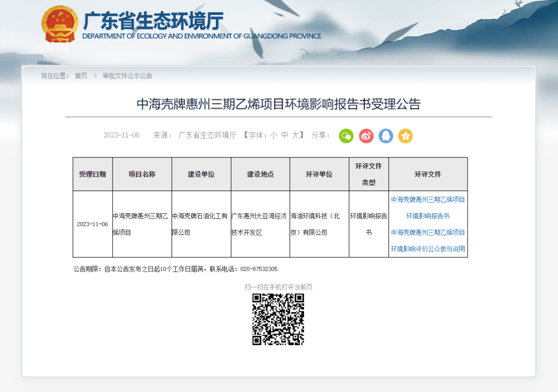Click the 中海壳牌石油化工有限公司 table cell
This screenshot has width=558, height=392.
[x=201, y=224]
